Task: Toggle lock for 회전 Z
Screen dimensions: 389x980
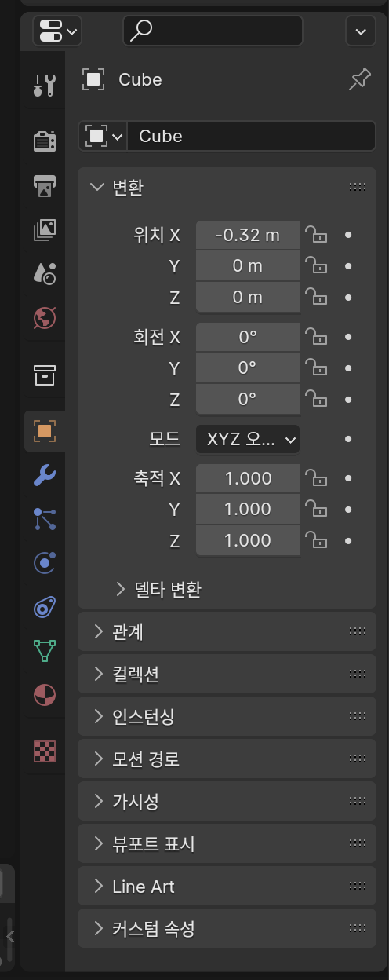Action: pos(315,399)
